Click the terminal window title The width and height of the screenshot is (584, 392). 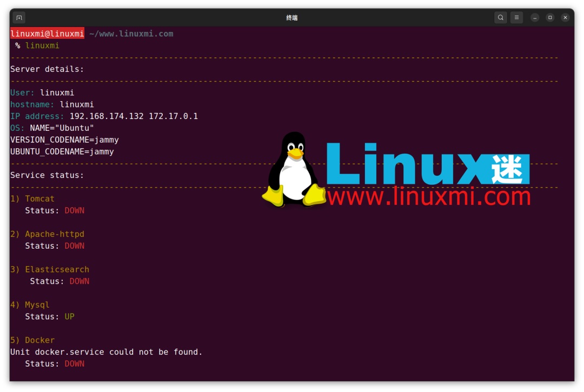[x=291, y=17]
